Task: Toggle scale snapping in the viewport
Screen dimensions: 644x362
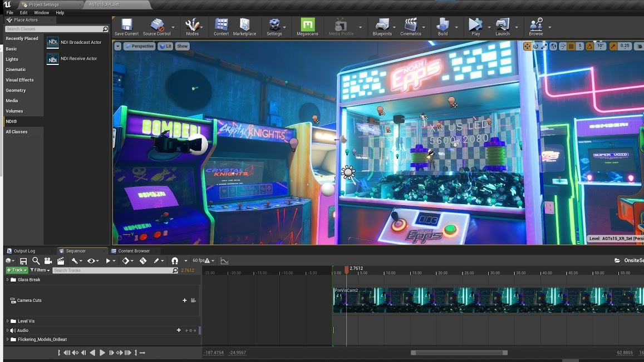Action: (613, 46)
